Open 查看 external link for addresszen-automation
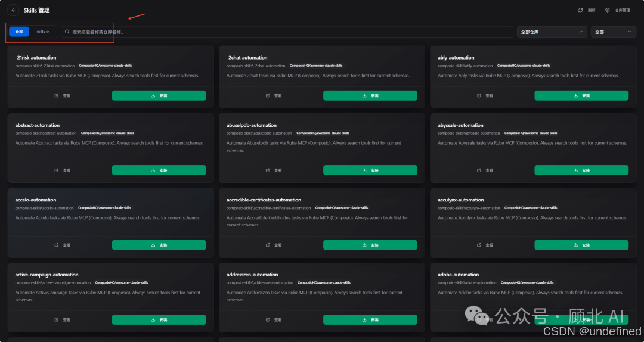The width and height of the screenshot is (644, 342). coord(274,319)
